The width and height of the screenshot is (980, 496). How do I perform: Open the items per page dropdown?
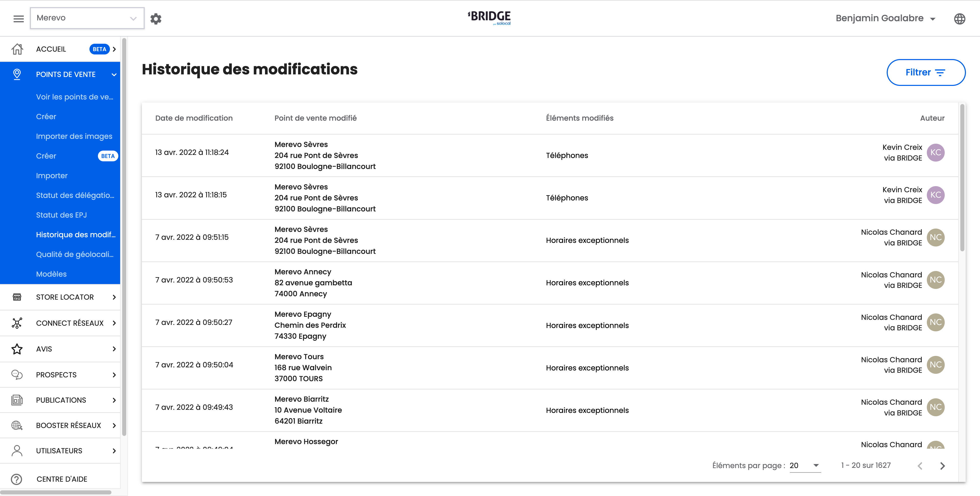click(805, 465)
